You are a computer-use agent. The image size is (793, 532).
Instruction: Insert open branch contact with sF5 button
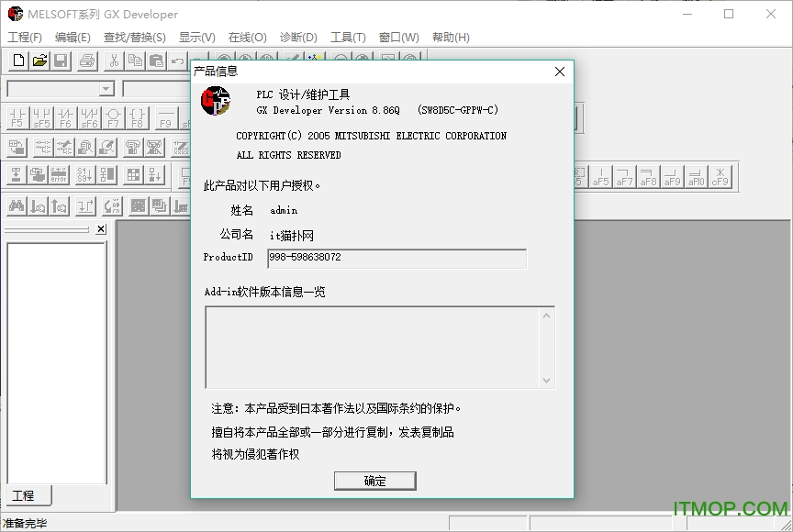(41, 117)
